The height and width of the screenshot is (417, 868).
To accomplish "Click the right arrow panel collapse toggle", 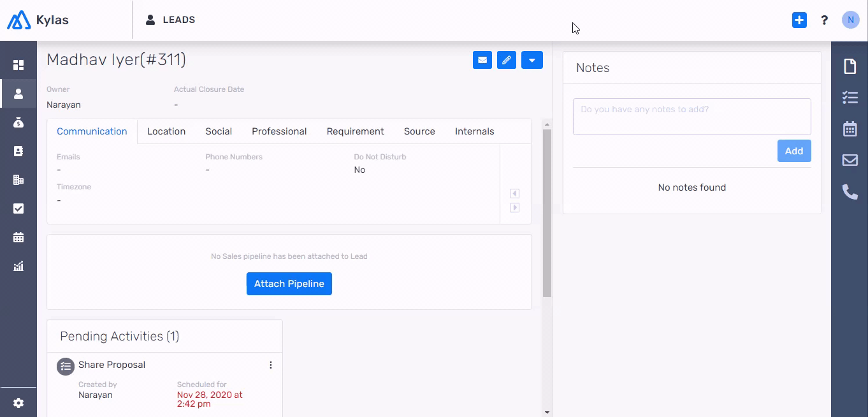I will (515, 208).
